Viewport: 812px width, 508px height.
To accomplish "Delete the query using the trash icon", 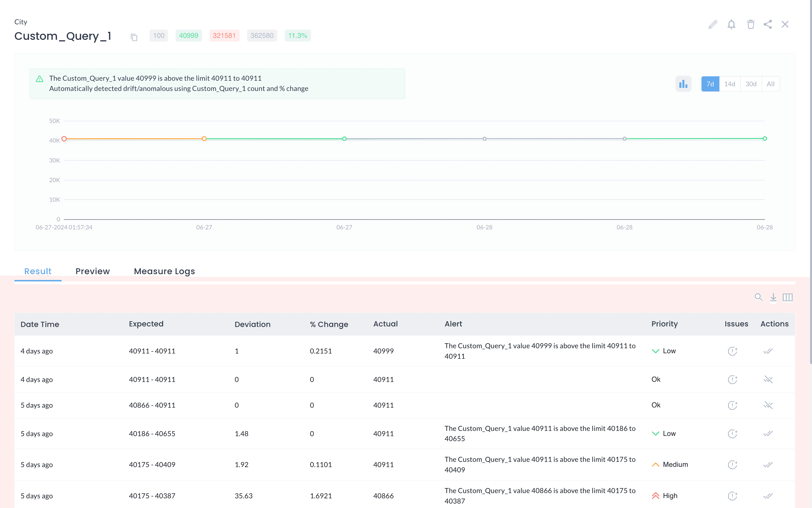I will 751,24.
